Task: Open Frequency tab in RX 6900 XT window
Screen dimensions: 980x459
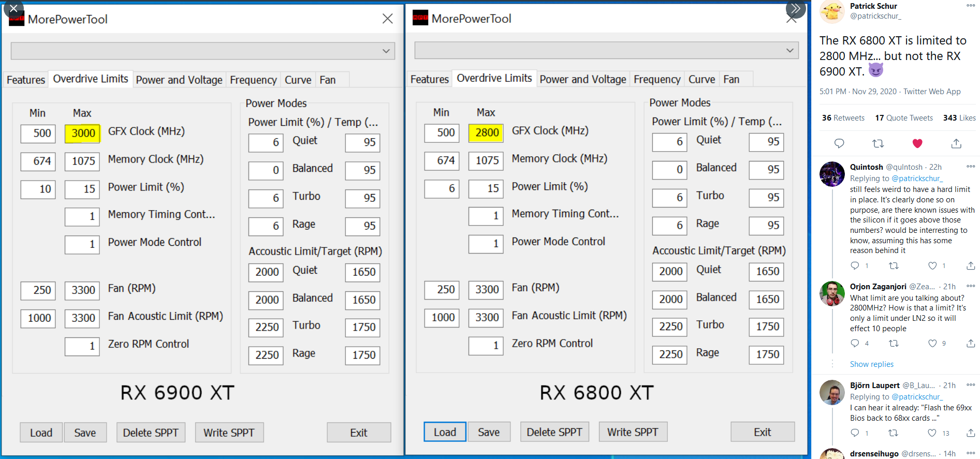Action: tap(253, 80)
